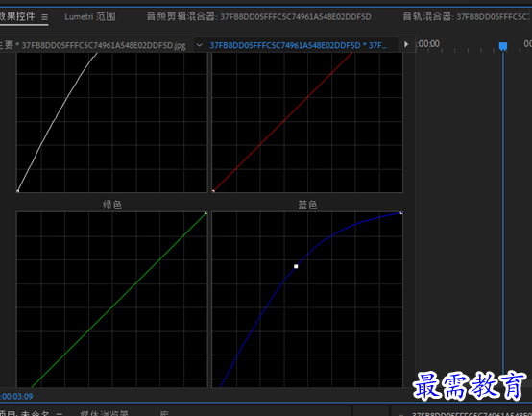Open the Effect Controls panel menu icon

(x=44, y=17)
